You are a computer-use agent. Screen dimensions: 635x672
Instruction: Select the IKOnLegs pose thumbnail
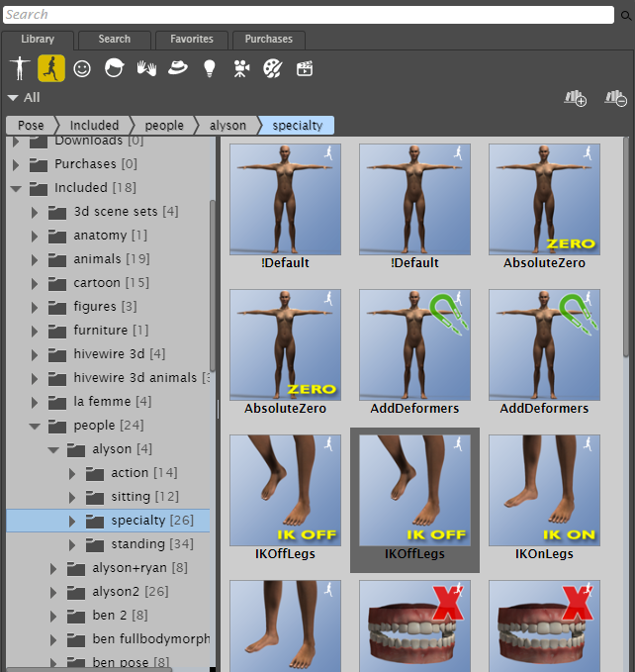[543, 494]
